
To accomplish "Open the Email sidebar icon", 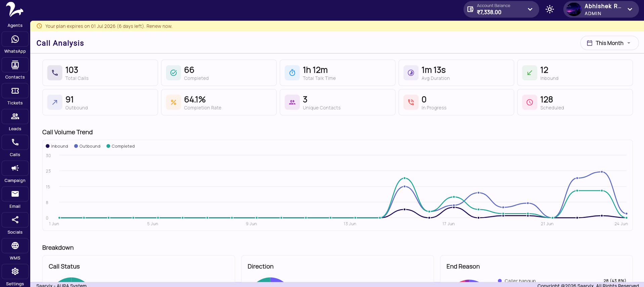I will coord(15,194).
